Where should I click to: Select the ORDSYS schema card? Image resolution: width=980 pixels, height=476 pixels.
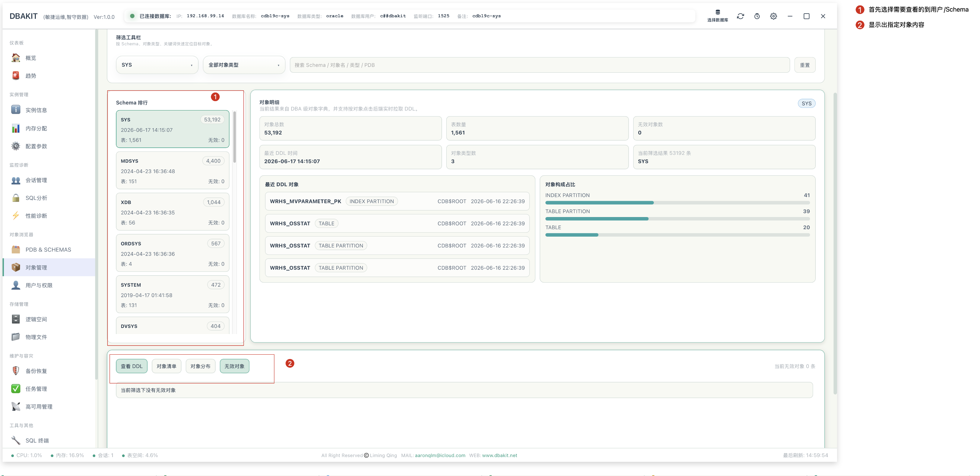173,254
